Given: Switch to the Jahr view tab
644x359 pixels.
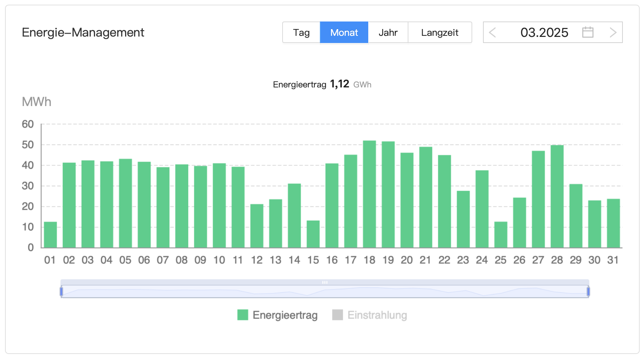Looking at the screenshot, I should (x=388, y=32).
